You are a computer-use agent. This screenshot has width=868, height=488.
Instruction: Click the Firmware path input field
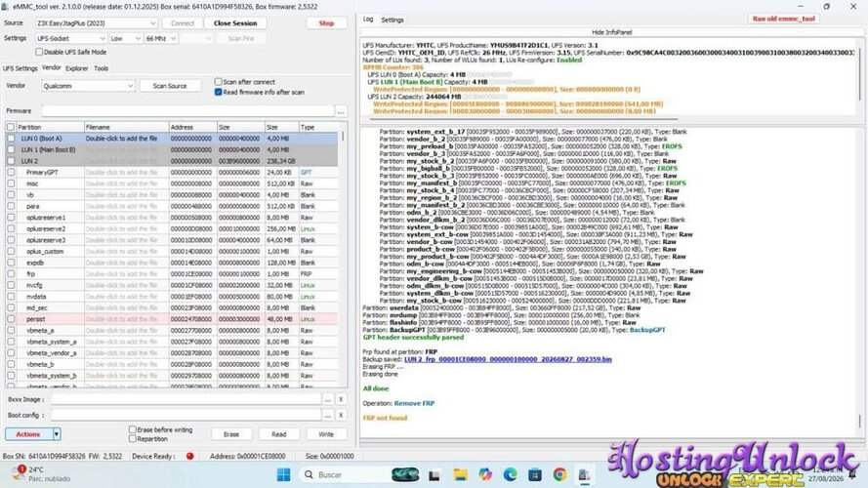pos(187,111)
